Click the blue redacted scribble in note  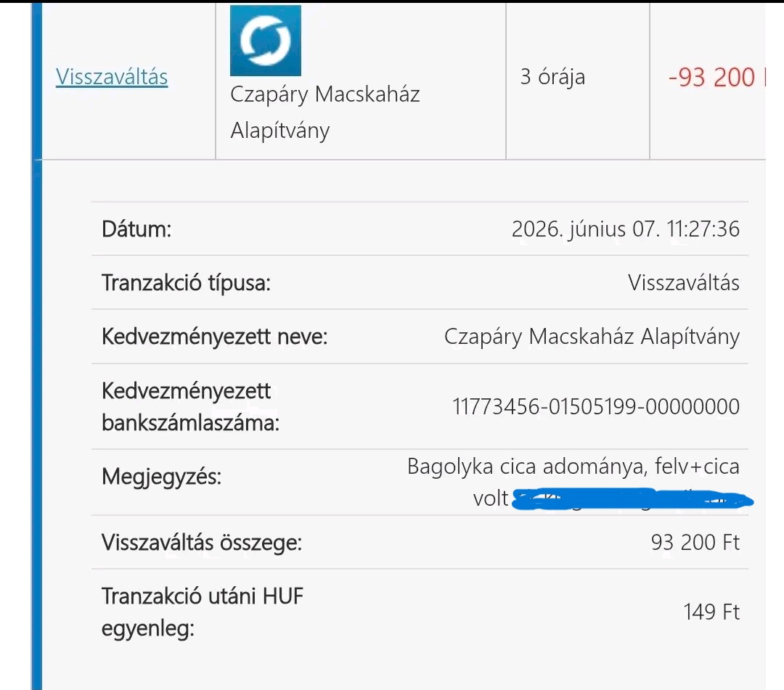click(633, 500)
